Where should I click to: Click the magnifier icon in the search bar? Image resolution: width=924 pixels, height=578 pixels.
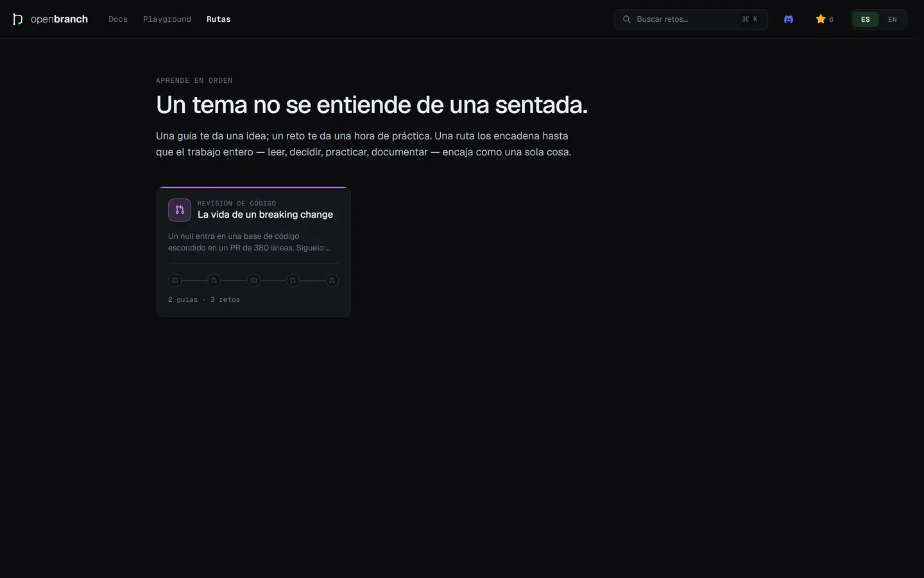tap(627, 19)
